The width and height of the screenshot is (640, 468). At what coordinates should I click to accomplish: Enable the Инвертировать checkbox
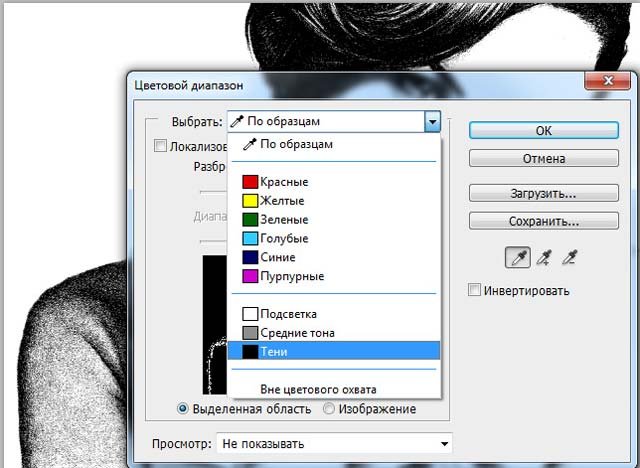coord(475,290)
